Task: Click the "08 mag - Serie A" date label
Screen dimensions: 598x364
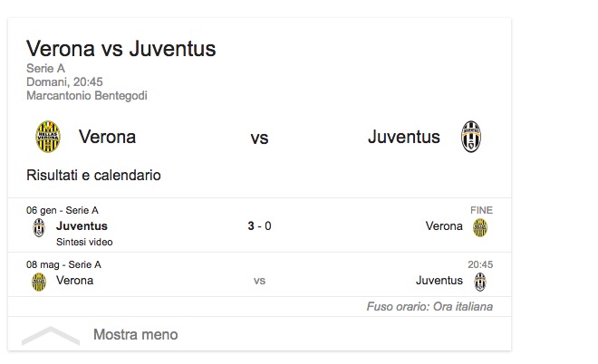Action: [x=63, y=265]
